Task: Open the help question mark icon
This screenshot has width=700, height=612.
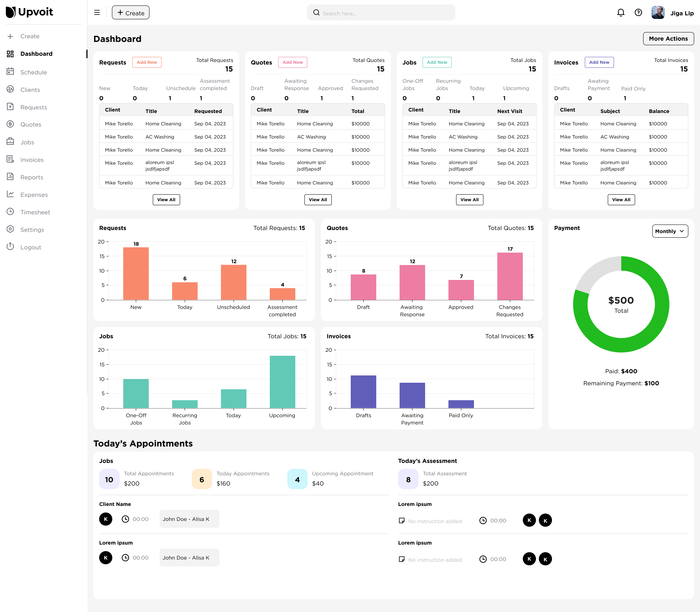Action: tap(638, 13)
